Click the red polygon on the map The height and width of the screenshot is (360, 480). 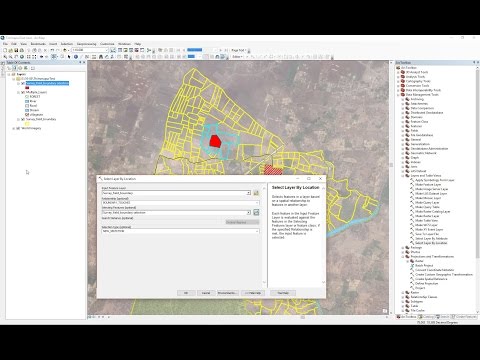[x=215, y=141]
